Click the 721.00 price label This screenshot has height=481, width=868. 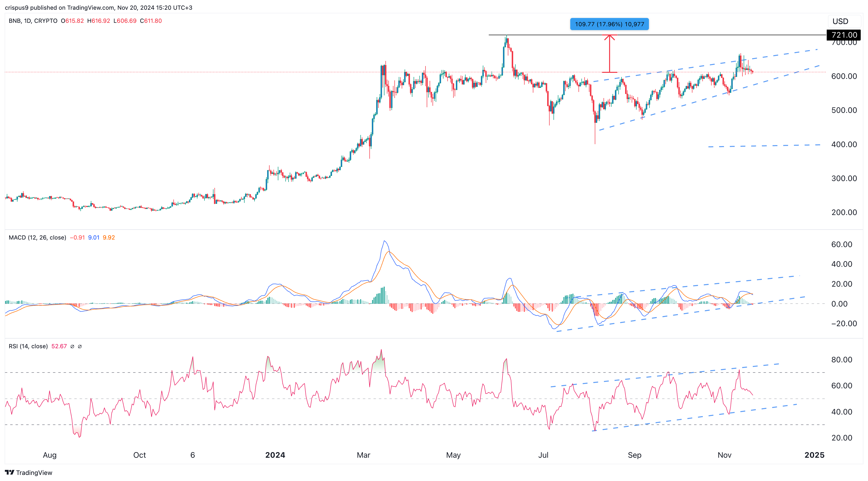(843, 35)
